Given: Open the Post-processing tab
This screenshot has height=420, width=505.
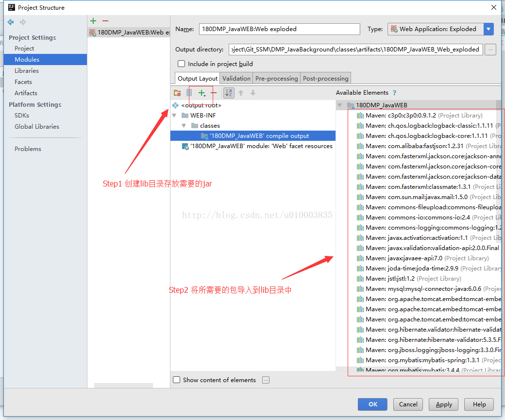Looking at the screenshot, I should pyautogui.click(x=326, y=79).
